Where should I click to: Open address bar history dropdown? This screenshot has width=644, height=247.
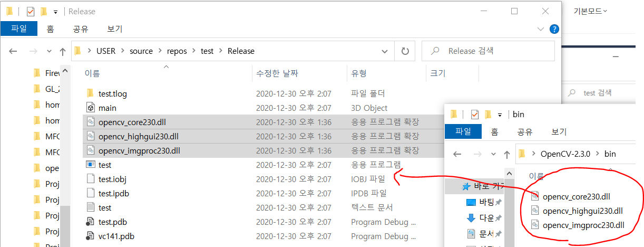[x=385, y=51]
